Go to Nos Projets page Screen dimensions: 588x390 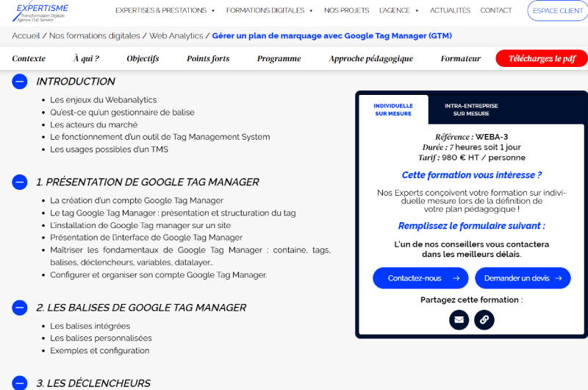(346, 10)
